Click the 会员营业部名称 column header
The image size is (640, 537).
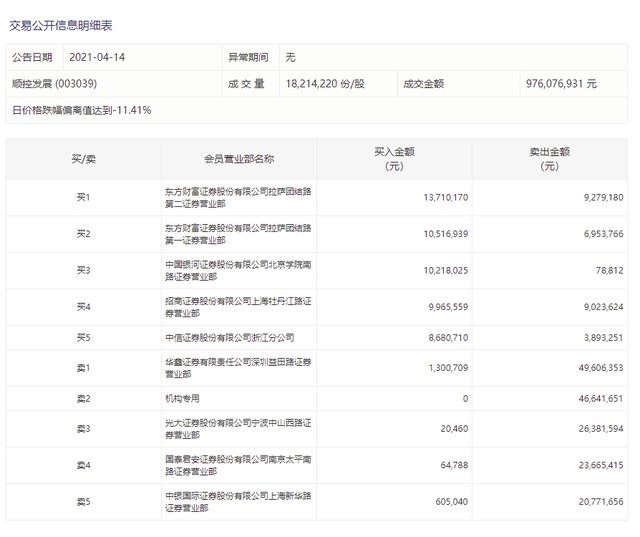tap(239, 159)
